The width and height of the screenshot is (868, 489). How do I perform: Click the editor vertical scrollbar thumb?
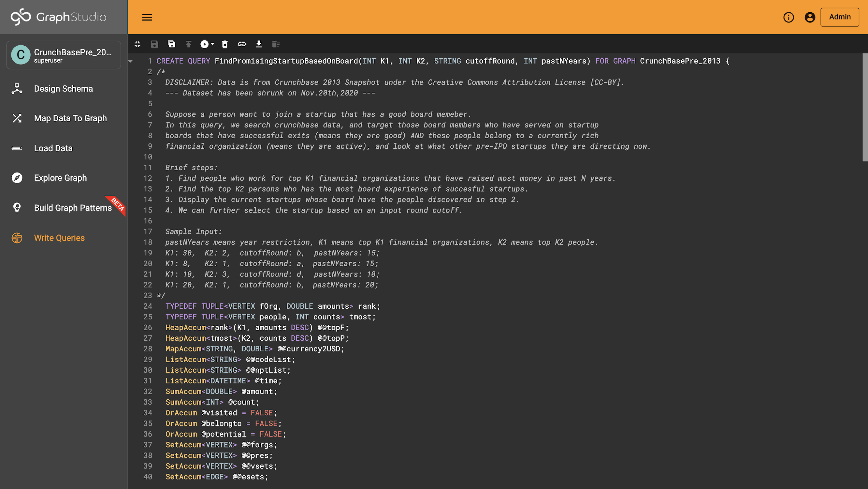(865, 108)
